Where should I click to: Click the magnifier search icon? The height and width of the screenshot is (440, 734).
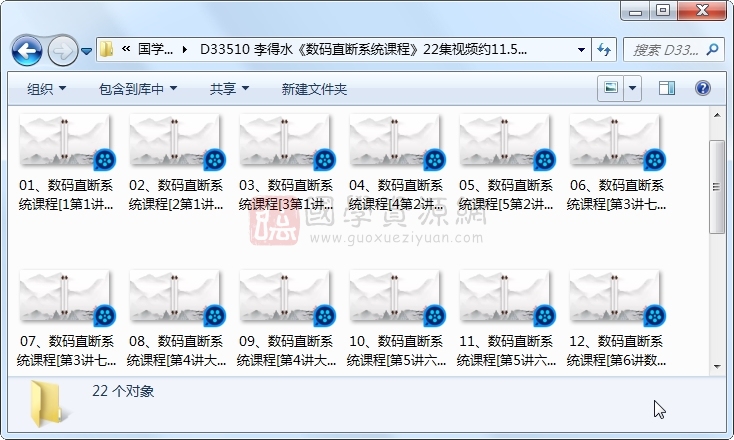[x=712, y=49]
